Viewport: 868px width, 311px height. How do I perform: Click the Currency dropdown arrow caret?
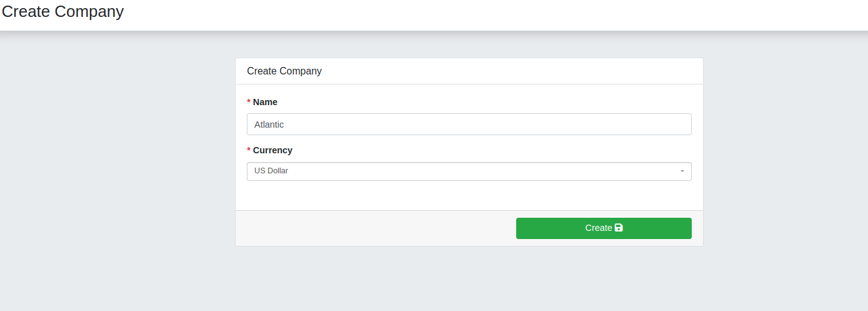(x=682, y=171)
